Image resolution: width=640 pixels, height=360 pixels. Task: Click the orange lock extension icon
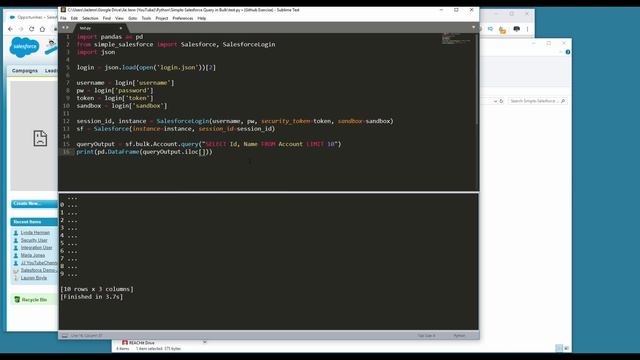coord(503,29)
